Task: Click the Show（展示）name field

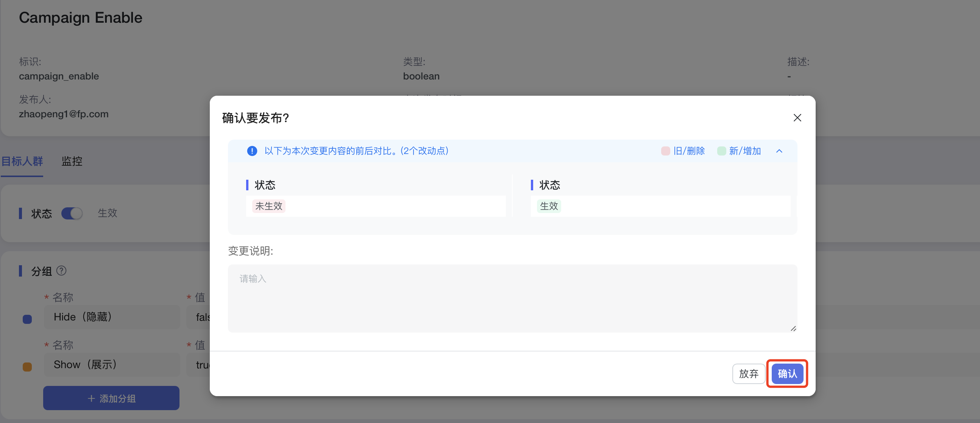Action: (111, 364)
